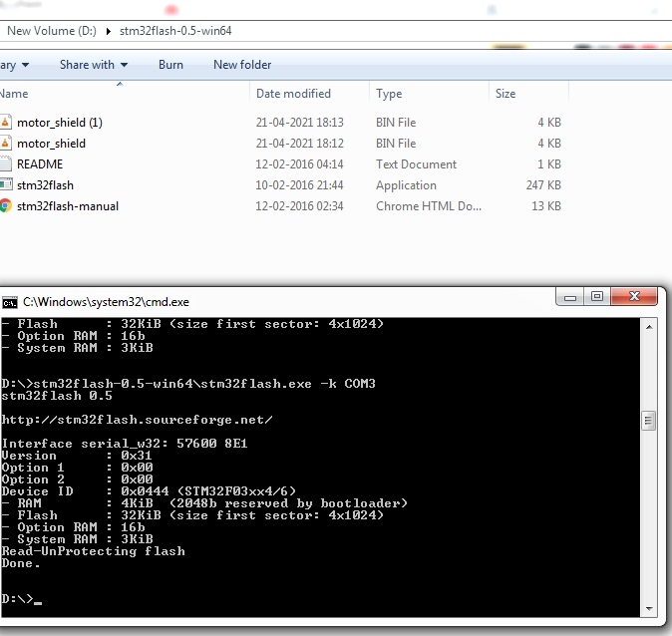Select the motor_shield BIN file icon
The height and width of the screenshot is (636, 672).
click(5, 144)
